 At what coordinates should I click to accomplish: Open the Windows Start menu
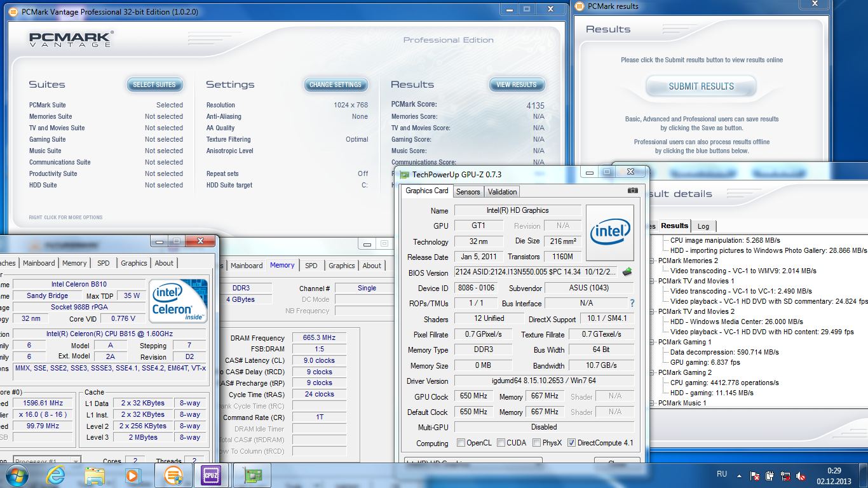tap(16, 475)
